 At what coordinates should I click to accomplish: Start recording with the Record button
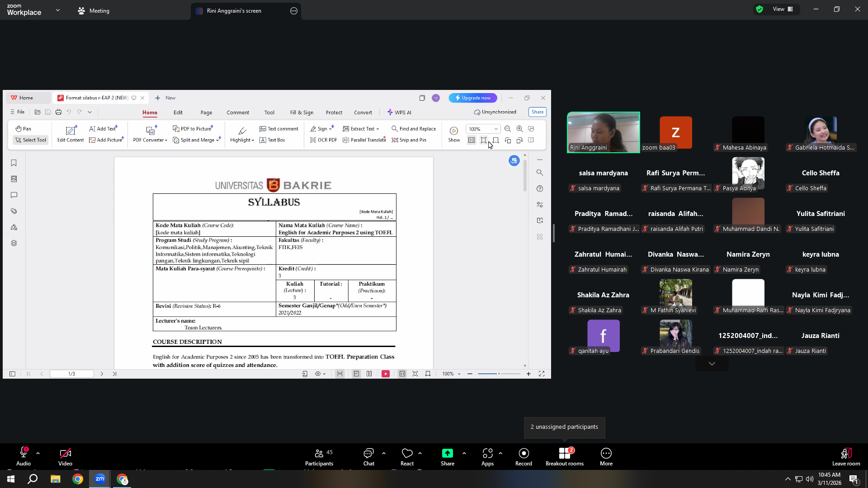click(524, 457)
